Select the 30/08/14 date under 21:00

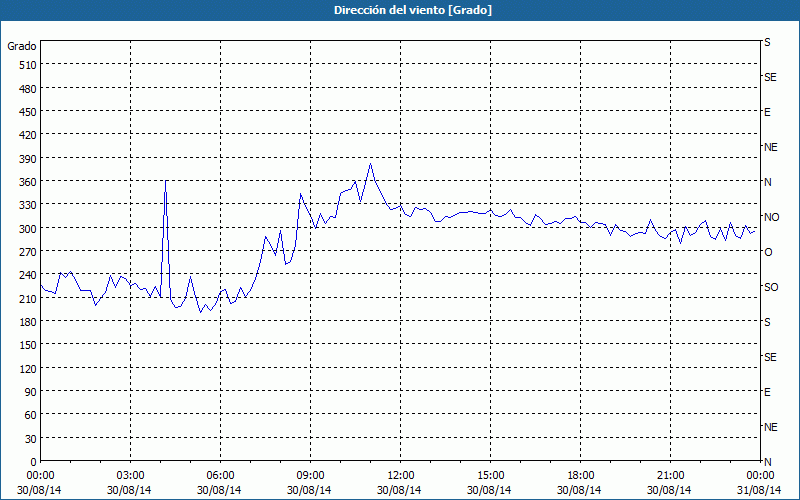pos(669,490)
